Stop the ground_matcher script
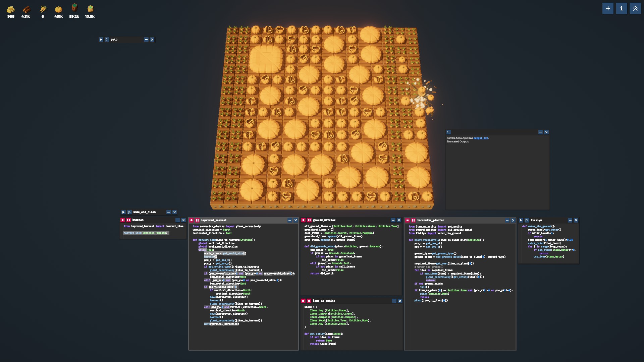The image size is (644, 362). coord(303,220)
